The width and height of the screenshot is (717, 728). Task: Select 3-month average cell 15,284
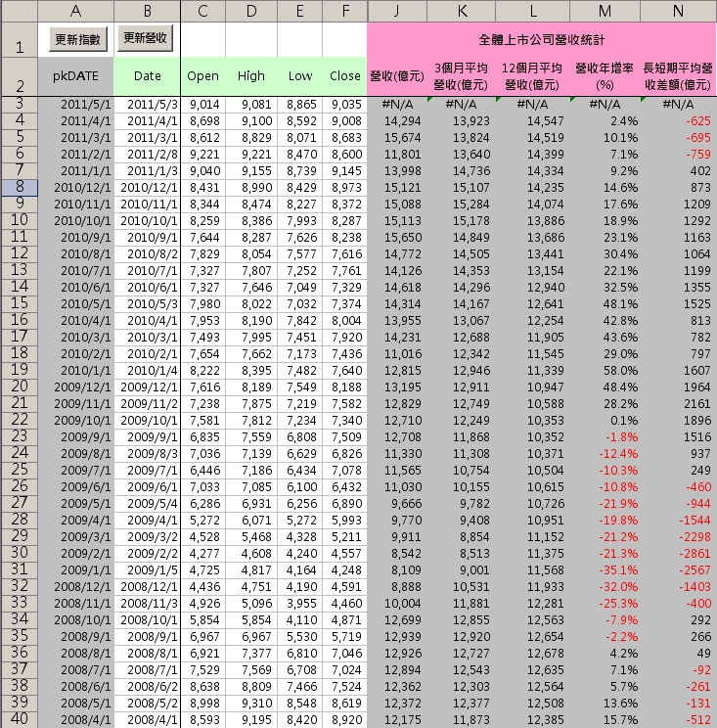click(x=462, y=205)
